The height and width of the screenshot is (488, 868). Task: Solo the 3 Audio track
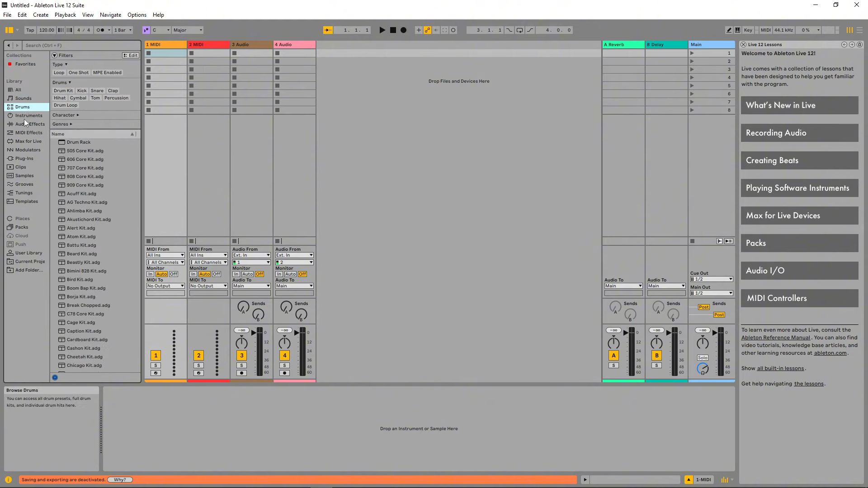point(241,364)
